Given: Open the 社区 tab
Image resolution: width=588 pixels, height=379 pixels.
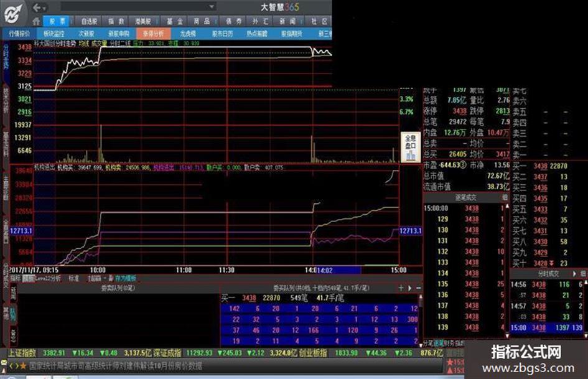Looking at the screenshot, I should click(x=319, y=21).
